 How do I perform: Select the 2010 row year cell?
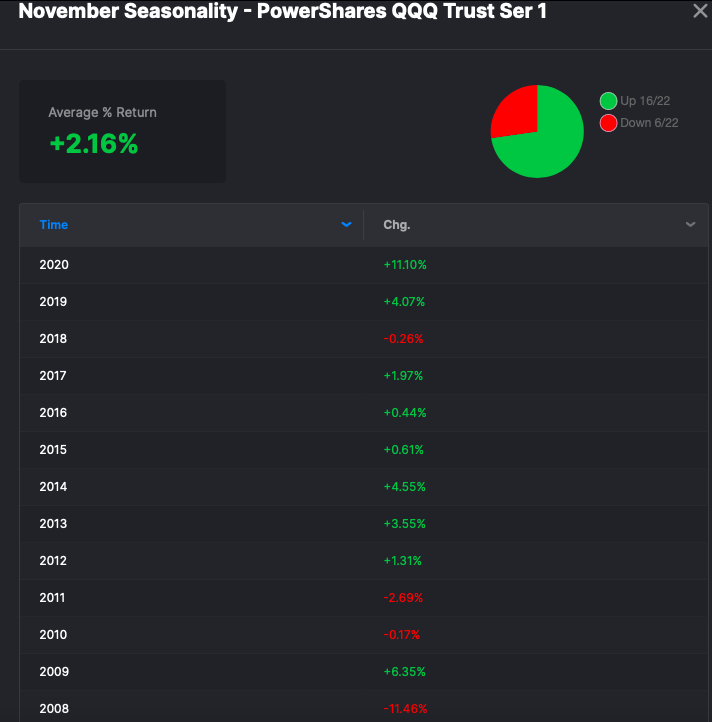53,635
